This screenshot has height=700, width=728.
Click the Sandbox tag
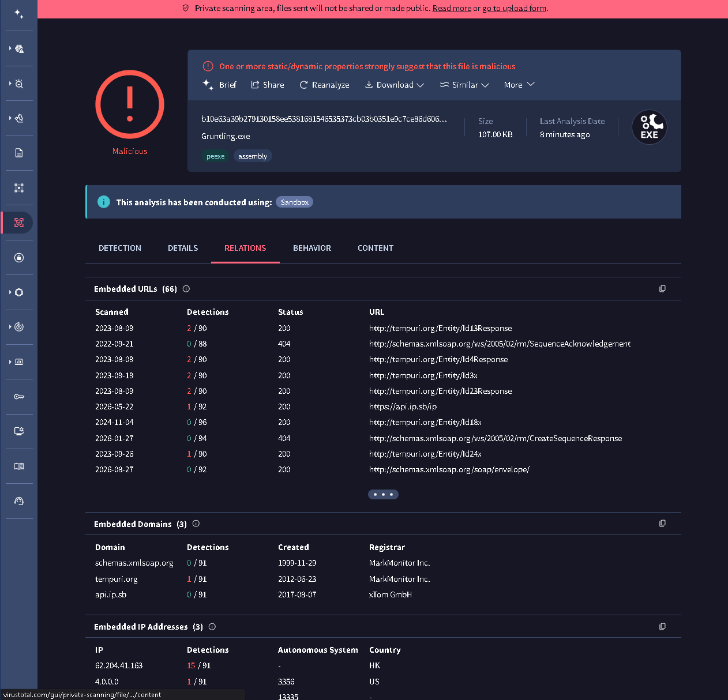click(x=294, y=202)
